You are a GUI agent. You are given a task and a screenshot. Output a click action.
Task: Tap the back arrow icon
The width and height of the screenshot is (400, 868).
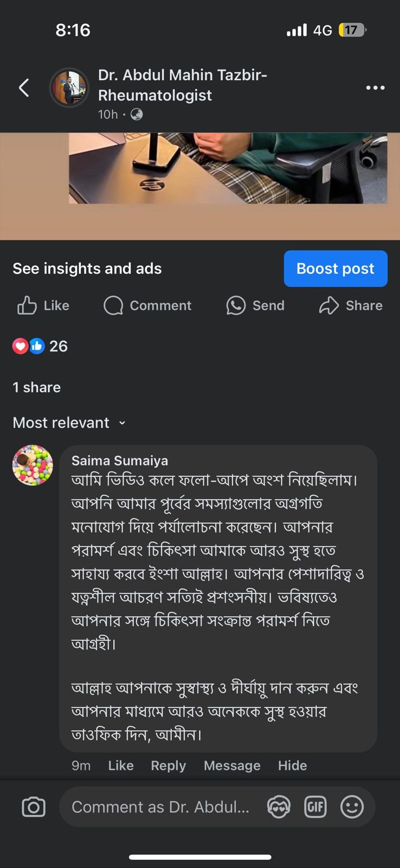coord(24,87)
